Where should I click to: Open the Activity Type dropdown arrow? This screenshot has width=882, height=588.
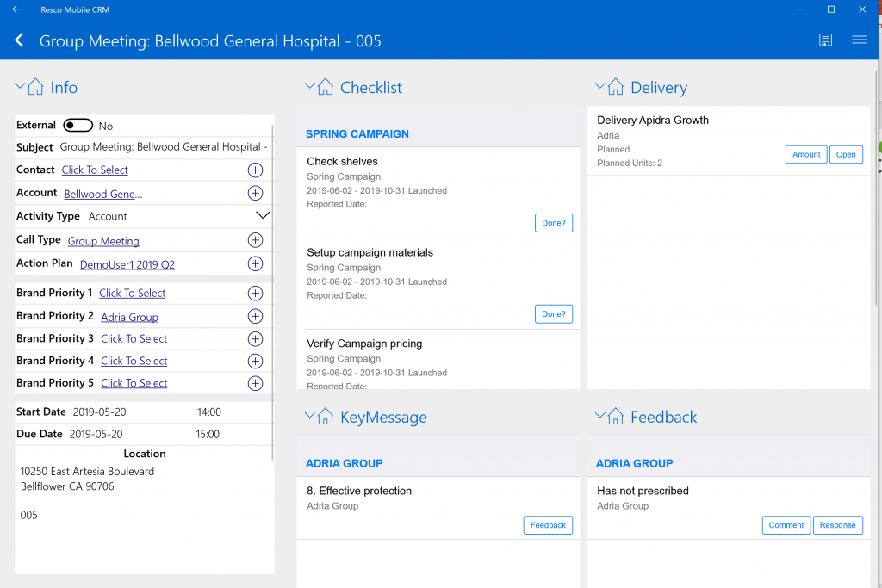[263, 215]
